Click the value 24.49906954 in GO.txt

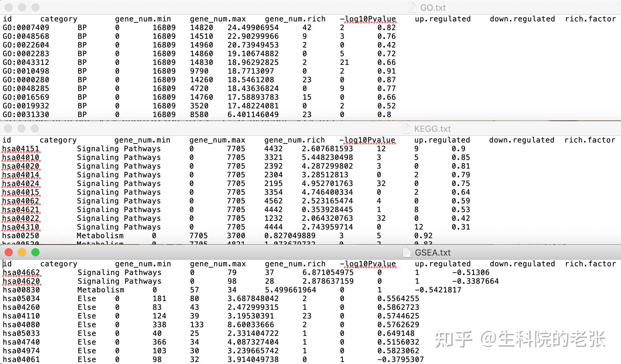pos(253,27)
